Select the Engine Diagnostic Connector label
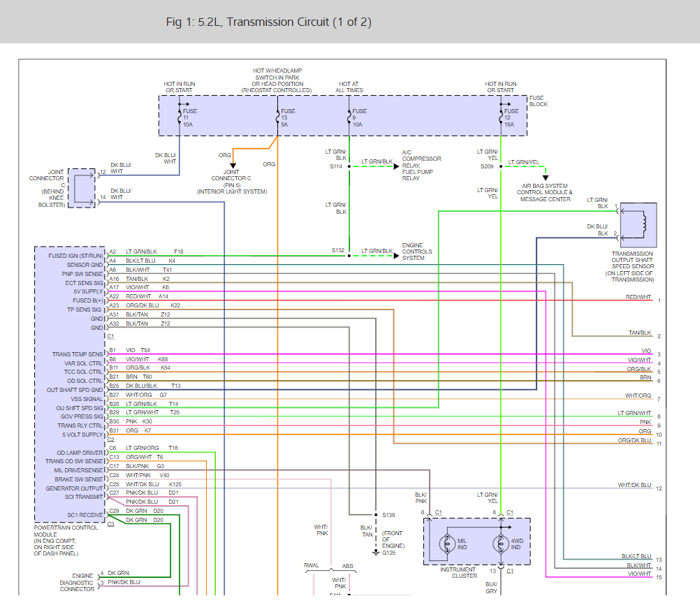 point(77,582)
